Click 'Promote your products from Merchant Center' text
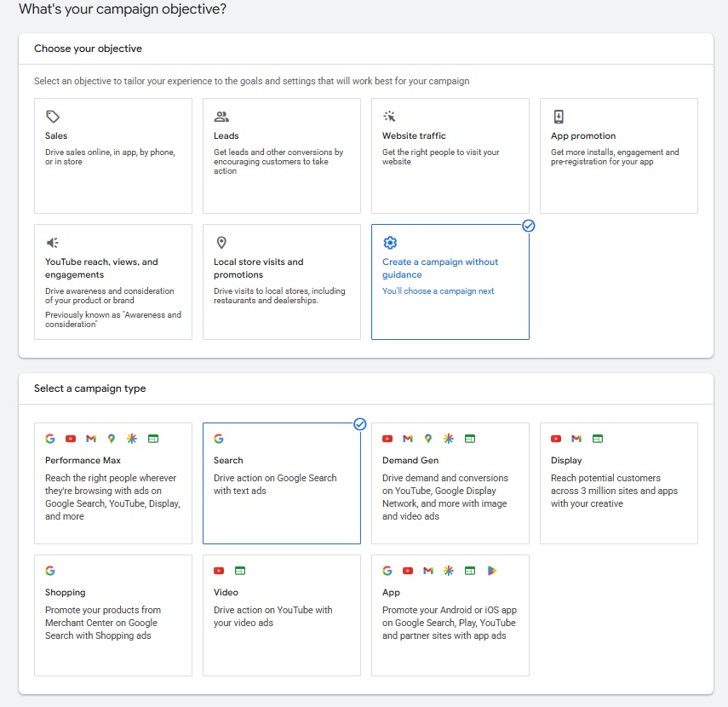Viewport: 728px width, 707px height. click(x=103, y=623)
